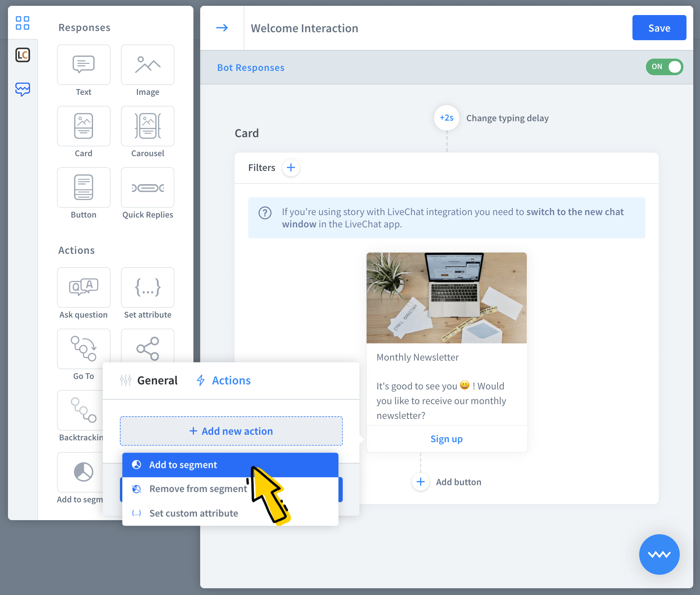This screenshot has width=700, height=595.
Task: Select the Button response block
Action: coord(84,187)
